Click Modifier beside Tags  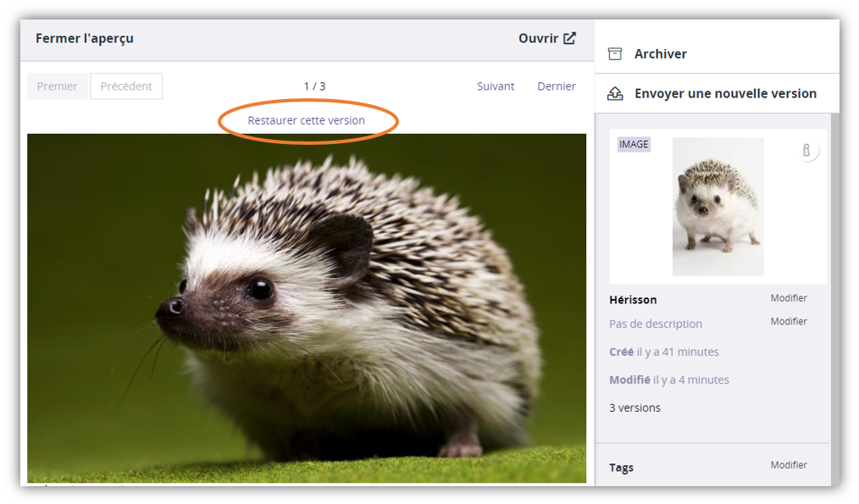[789, 465]
